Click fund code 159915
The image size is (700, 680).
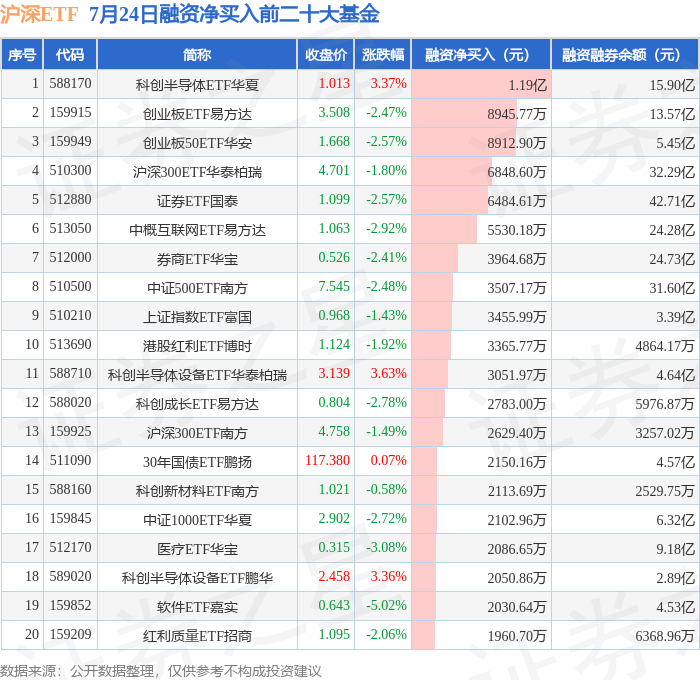71,113
